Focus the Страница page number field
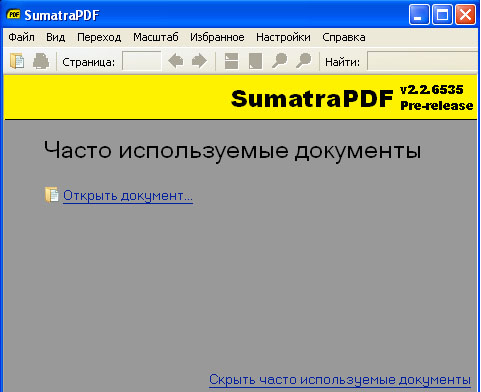 [142, 61]
